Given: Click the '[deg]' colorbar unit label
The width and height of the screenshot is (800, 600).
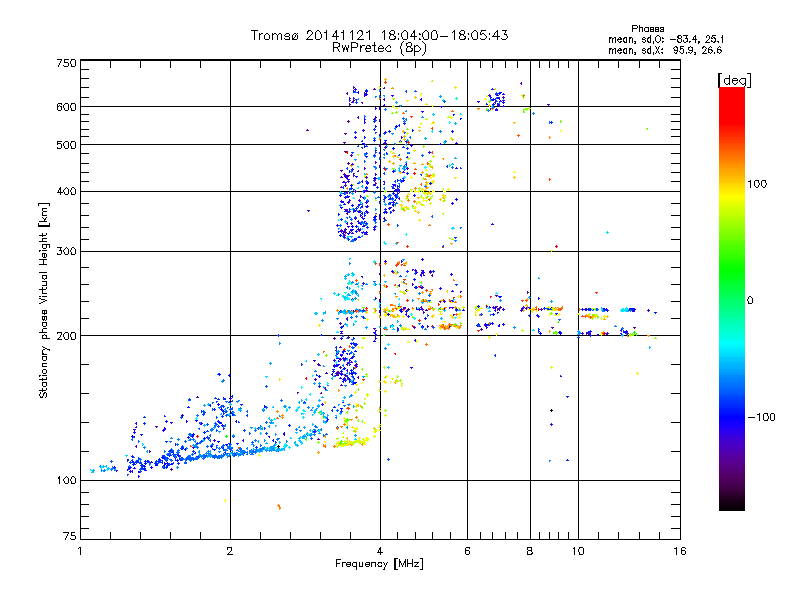Looking at the screenshot, I should click(x=734, y=80).
